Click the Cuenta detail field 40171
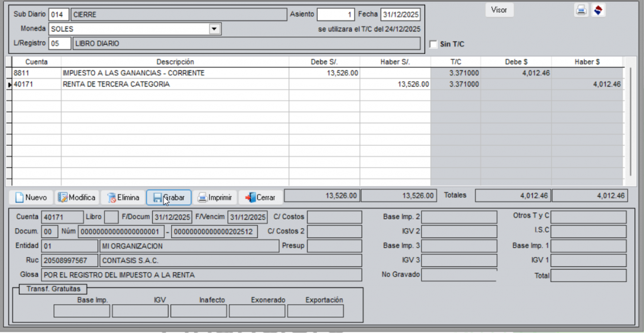This screenshot has width=644, height=333. [x=62, y=217]
